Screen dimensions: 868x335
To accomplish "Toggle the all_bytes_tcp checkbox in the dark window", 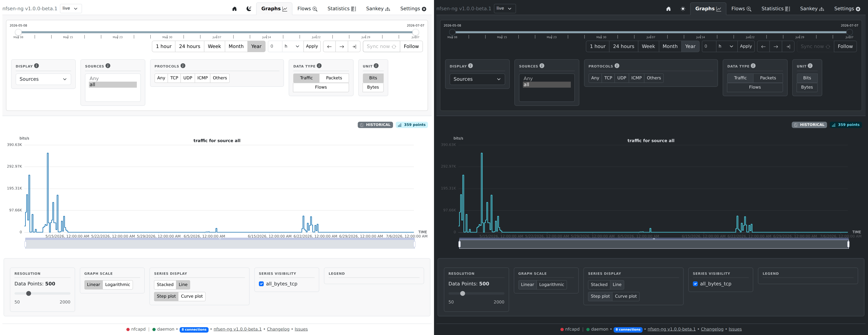I will tap(695, 284).
